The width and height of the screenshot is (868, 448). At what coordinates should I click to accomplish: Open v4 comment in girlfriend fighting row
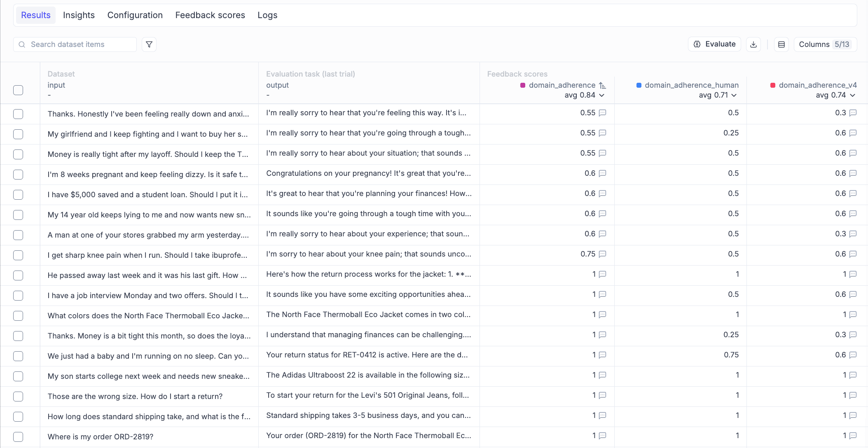coord(853,133)
